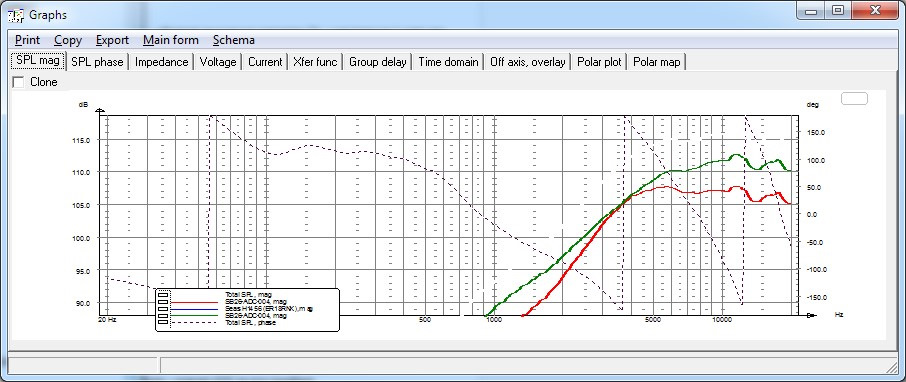Image resolution: width=906 pixels, height=382 pixels.
Task: Toggle the Total SPL phase legend checkbox
Action: 163,322
